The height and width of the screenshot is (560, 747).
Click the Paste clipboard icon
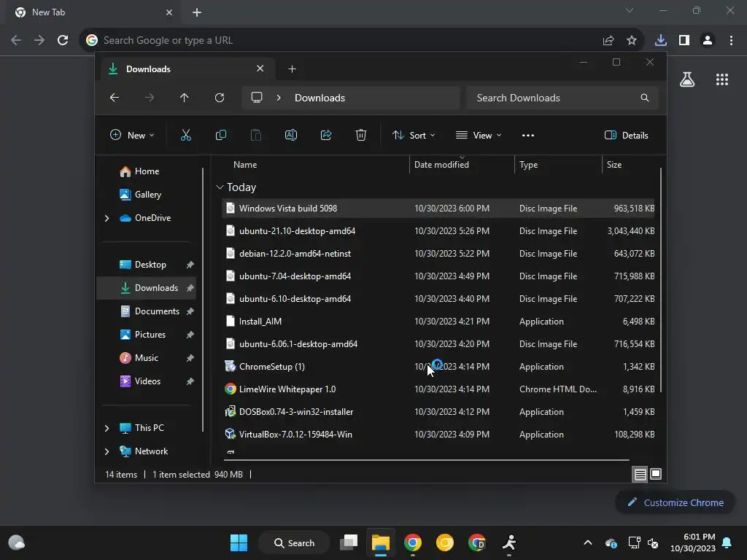256,135
